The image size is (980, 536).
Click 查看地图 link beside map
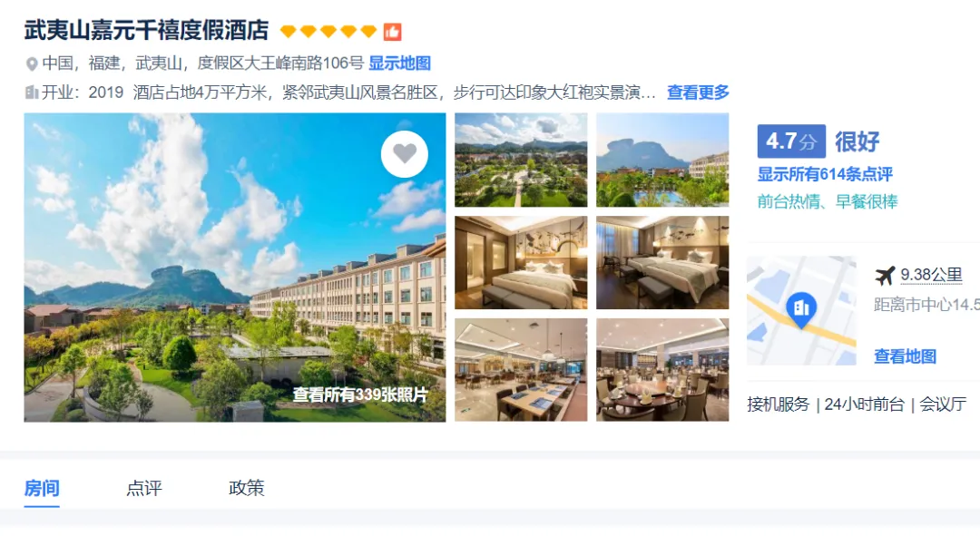(905, 356)
